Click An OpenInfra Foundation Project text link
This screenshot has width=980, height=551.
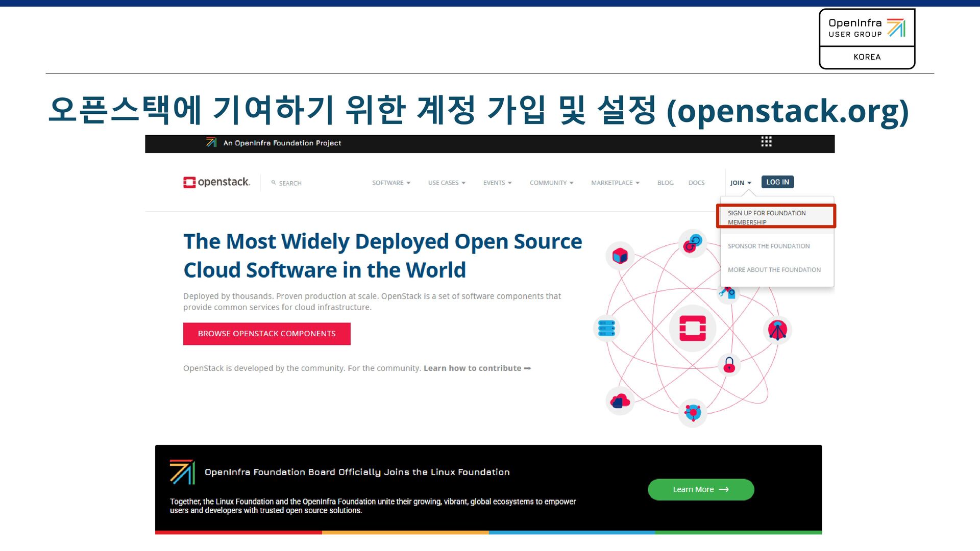tap(282, 143)
